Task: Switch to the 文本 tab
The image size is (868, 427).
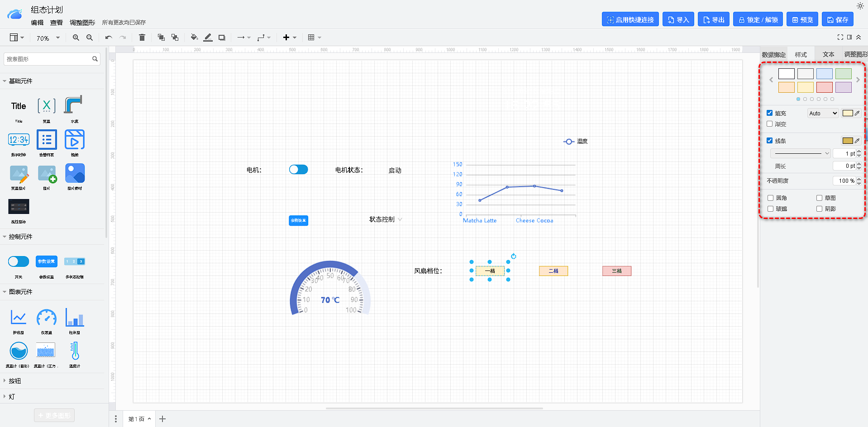Action: [x=828, y=54]
